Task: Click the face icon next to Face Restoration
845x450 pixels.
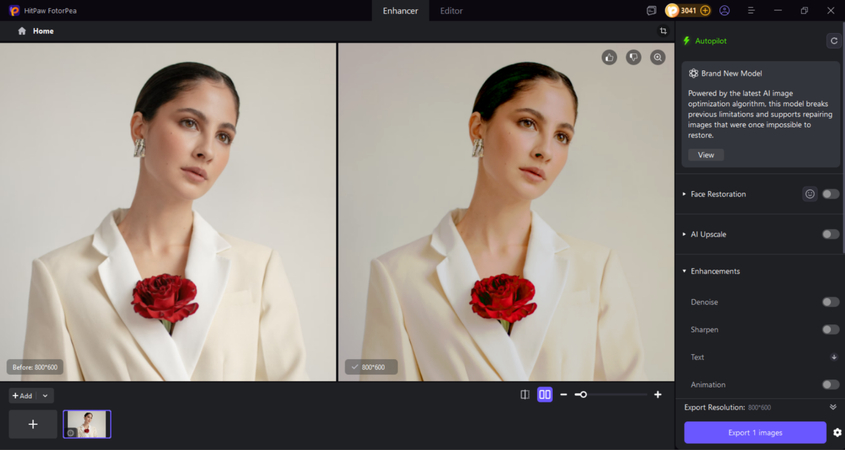Action: pyautogui.click(x=809, y=194)
